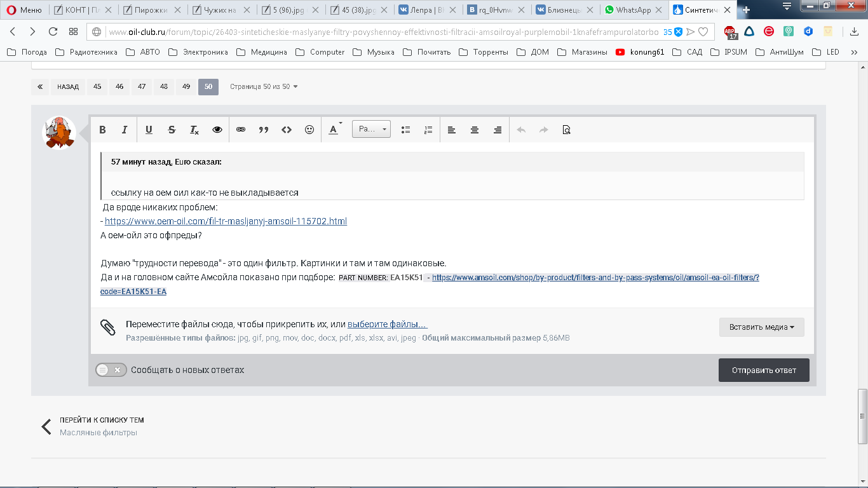Undo the last editor action
868x488 pixels.
click(x=521, y=130)
